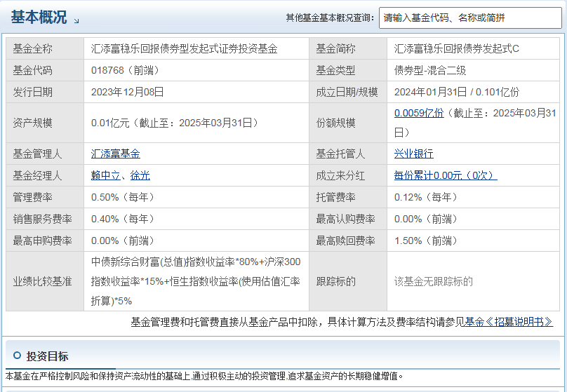This screenshot has width=567, height=392.
Task: Select the investment objective paragraph text
Action: (x=204, y=376)
